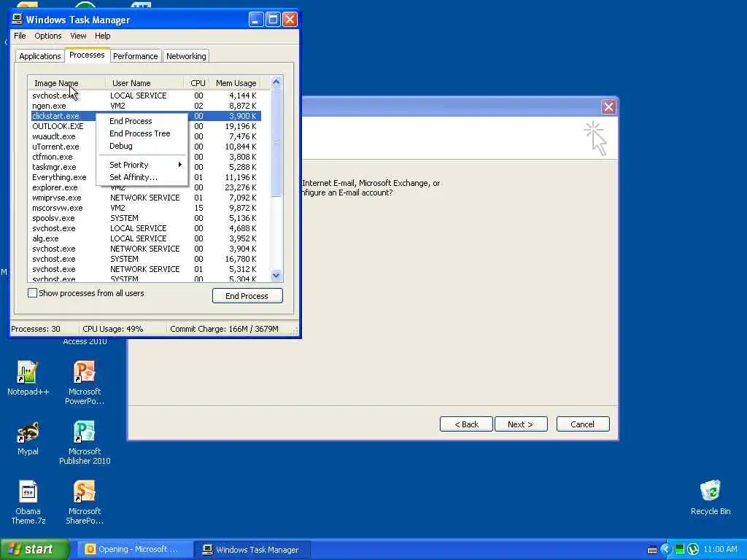
Task: Expand the Set Priority submenu
Action: point(141,165)
